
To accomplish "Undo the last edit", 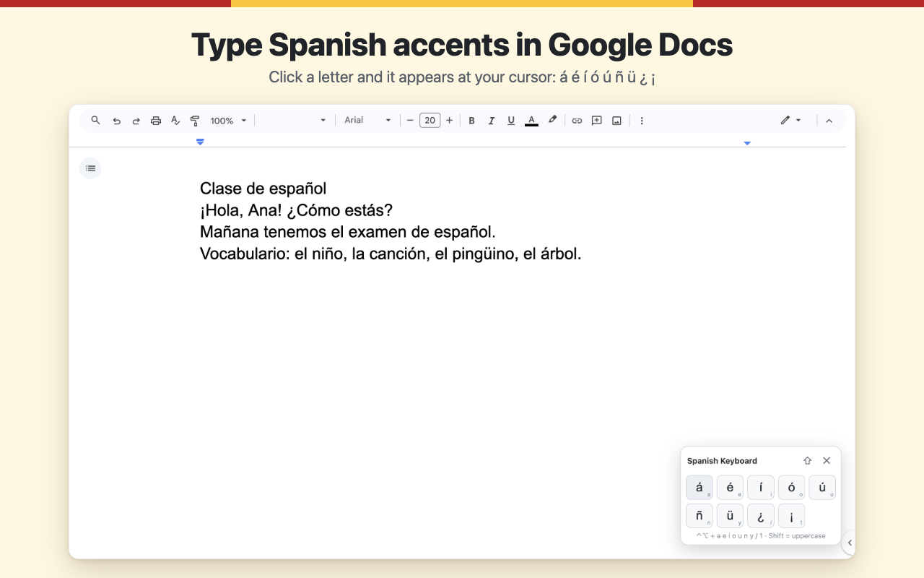I will click(x=116, y=121).
